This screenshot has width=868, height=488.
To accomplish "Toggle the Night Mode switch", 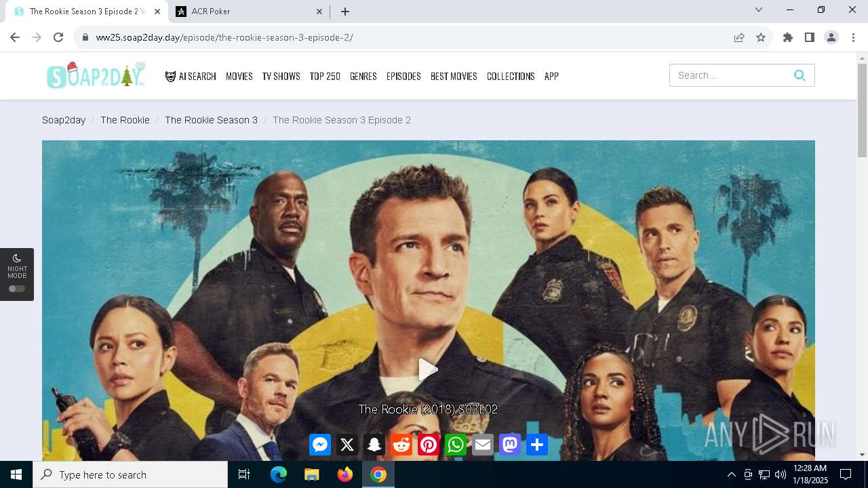I will point(17,289).
